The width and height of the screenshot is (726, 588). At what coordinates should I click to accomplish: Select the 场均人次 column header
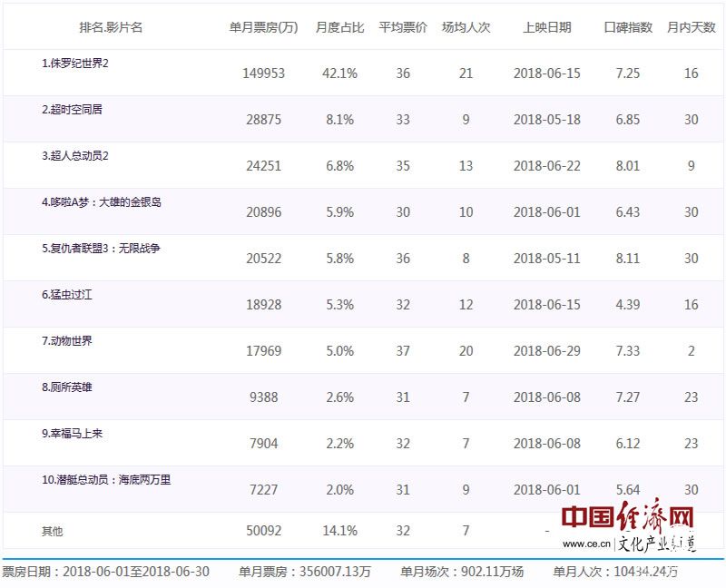[x=465, y=28]
